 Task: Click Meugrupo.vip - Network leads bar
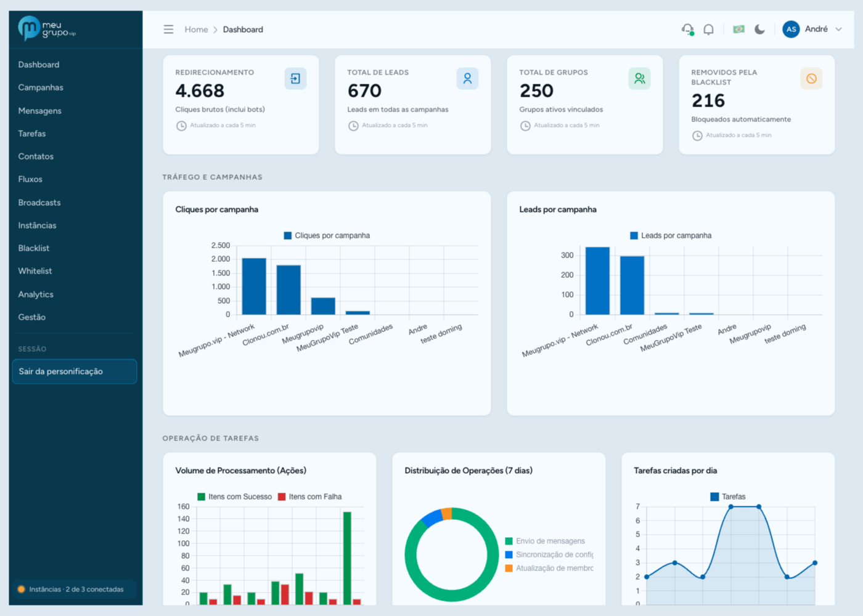pyautogui.click(x=597, y=281)
